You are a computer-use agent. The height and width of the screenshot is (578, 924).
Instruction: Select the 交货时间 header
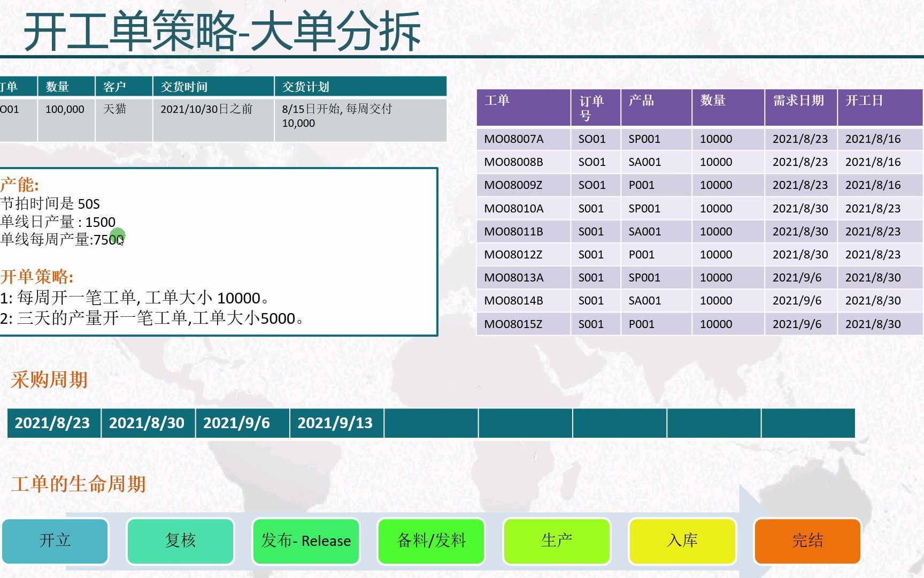pos(213,87)
